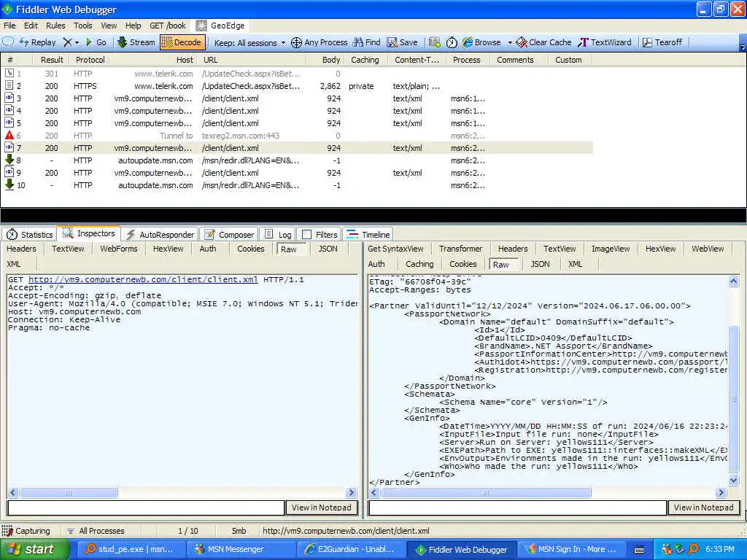747x560 pixels.
Task: Click the Clear Cache button
Action: 543,42
